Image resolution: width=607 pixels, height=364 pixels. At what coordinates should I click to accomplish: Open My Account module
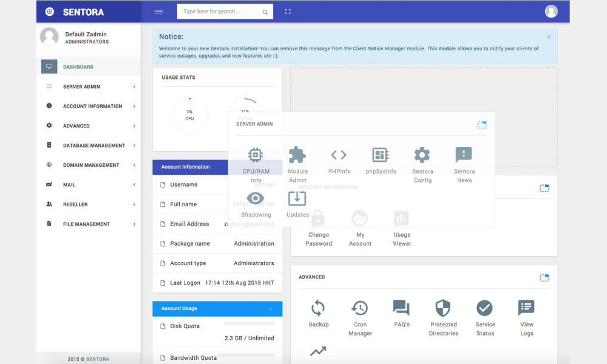[x=360, y=229]
